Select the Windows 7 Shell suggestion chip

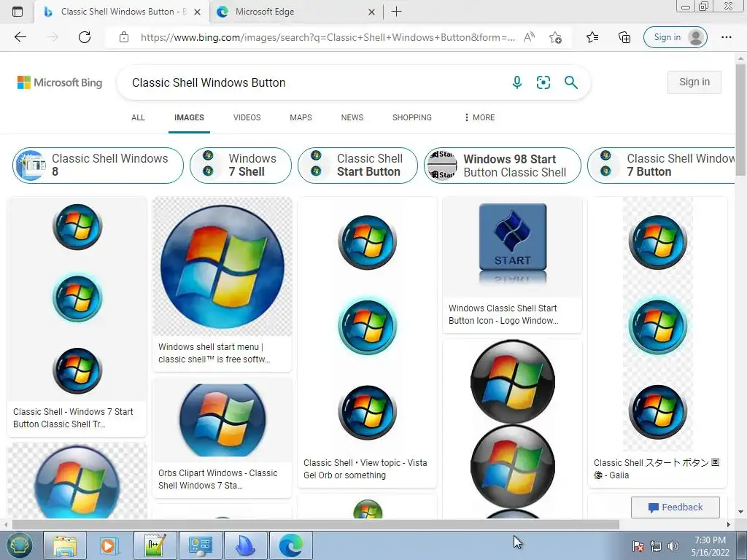pyautogui.click(x=241, y=166)
